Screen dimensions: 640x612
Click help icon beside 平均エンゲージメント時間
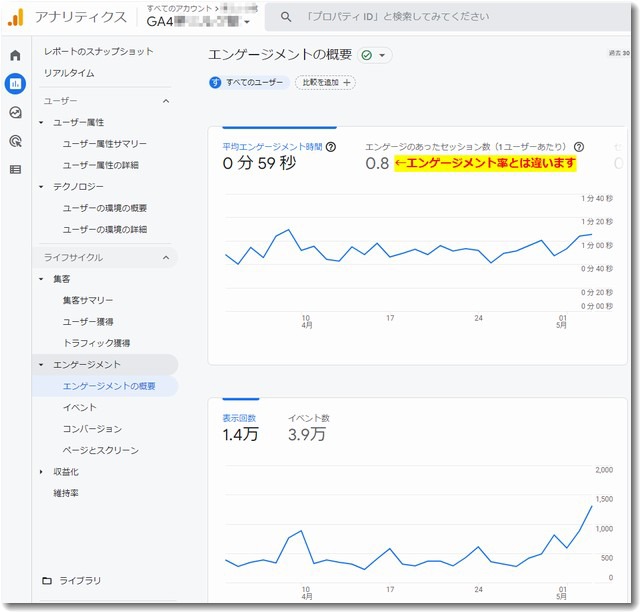point(331,147)
